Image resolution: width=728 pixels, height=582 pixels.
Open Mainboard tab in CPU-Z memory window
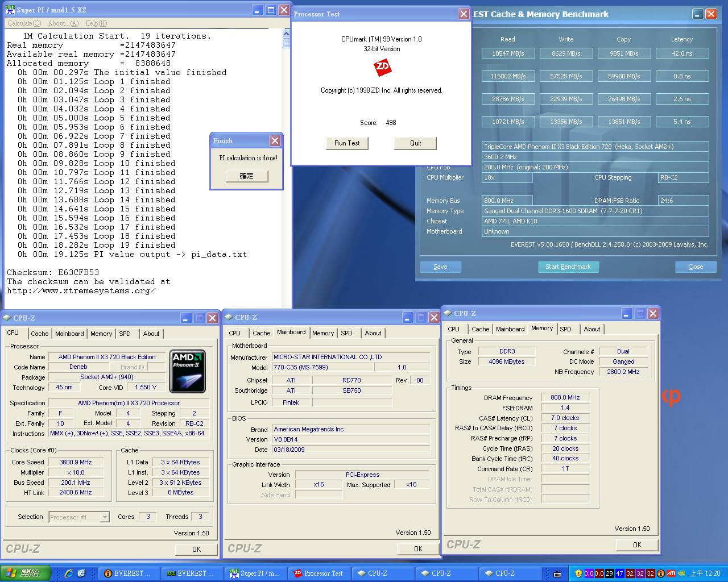click(510, 329)
